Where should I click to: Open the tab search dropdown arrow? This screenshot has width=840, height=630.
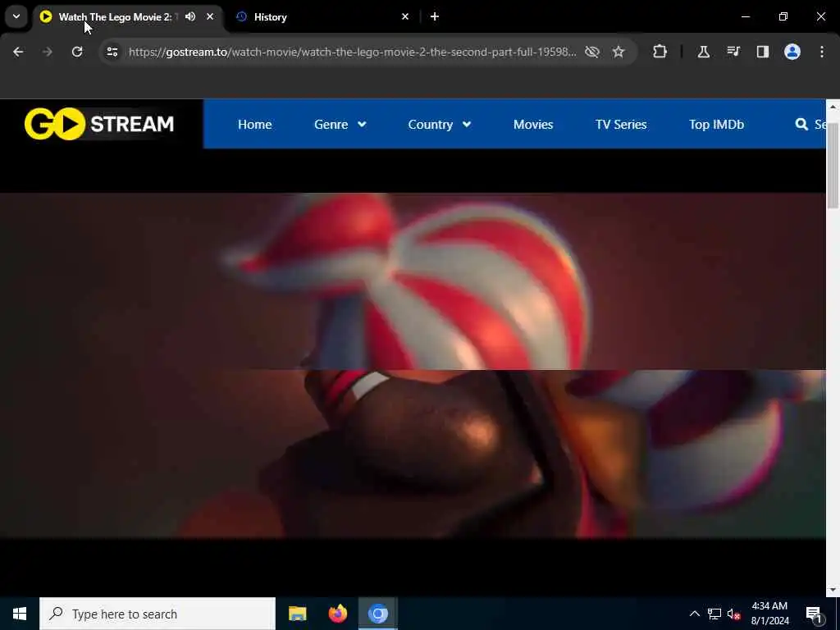pyautogui.click(x=16, y=16)
